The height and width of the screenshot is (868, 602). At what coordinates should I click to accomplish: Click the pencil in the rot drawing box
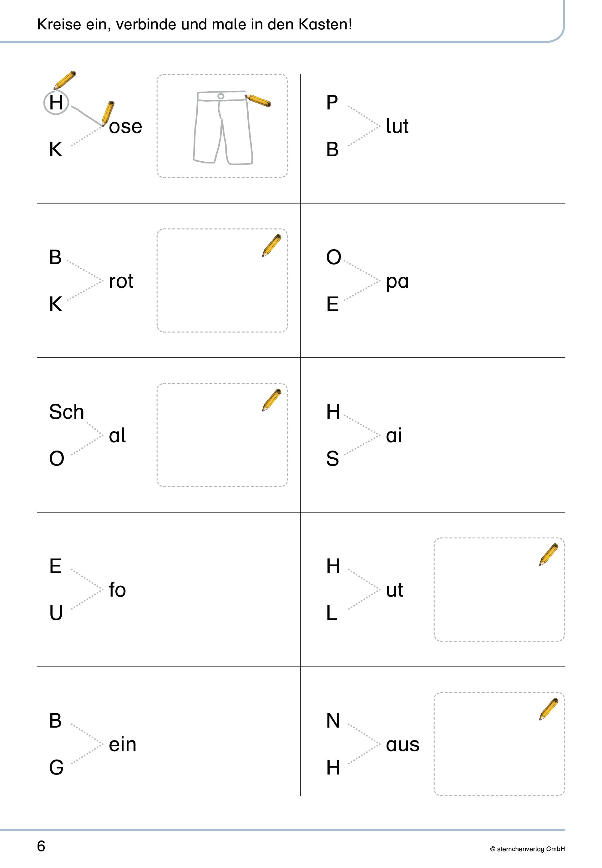pos(271,245)
